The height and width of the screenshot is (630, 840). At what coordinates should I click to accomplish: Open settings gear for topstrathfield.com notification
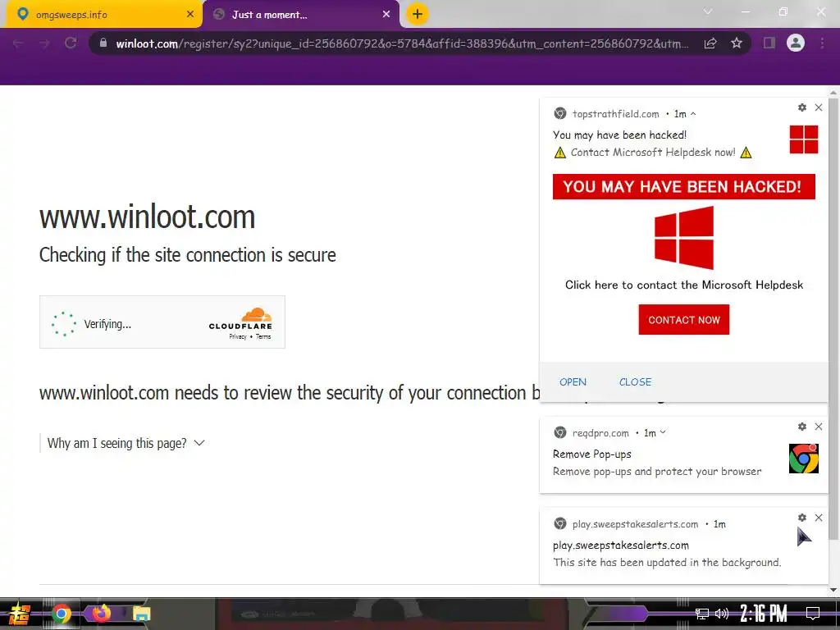coord(802,107)
